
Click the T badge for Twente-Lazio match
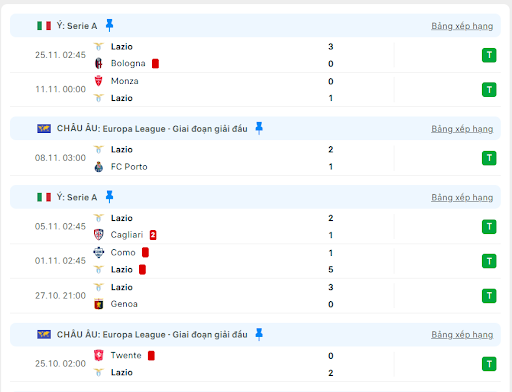point(489,364)
